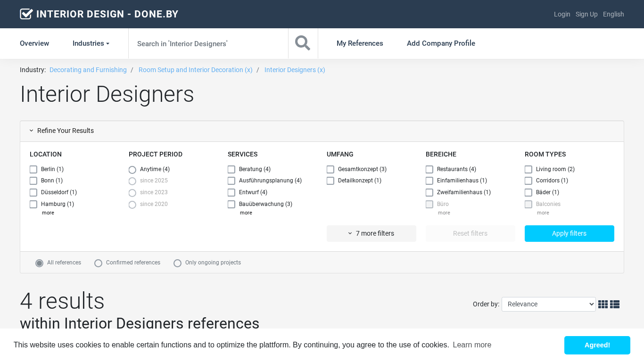
Task: Click the Agreed! cookie button
Action: (597, 345)
